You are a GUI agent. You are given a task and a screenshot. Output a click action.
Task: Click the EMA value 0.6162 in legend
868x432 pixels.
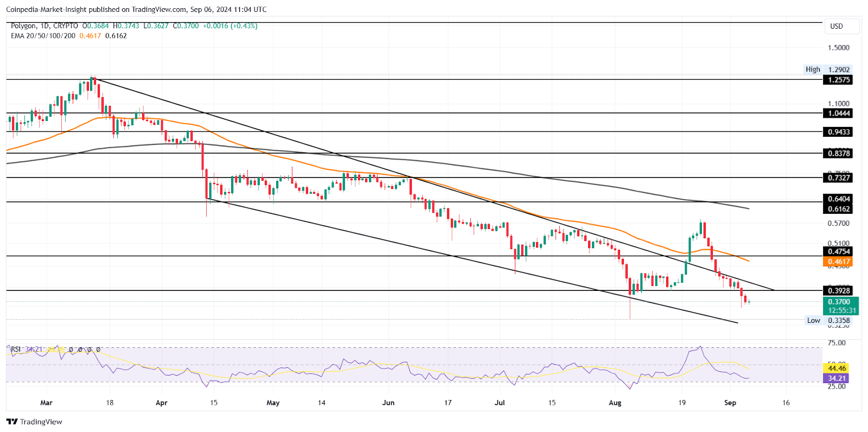[116, 35]
